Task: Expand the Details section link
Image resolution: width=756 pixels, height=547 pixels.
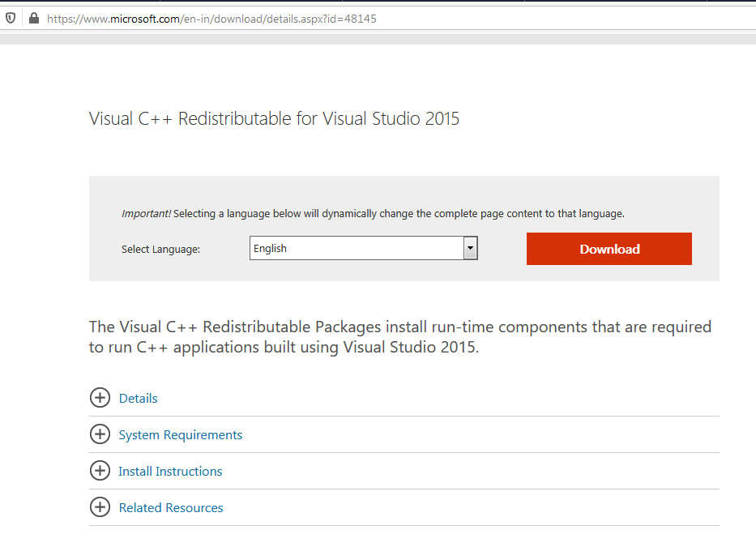Action: [x=138, y=399]
